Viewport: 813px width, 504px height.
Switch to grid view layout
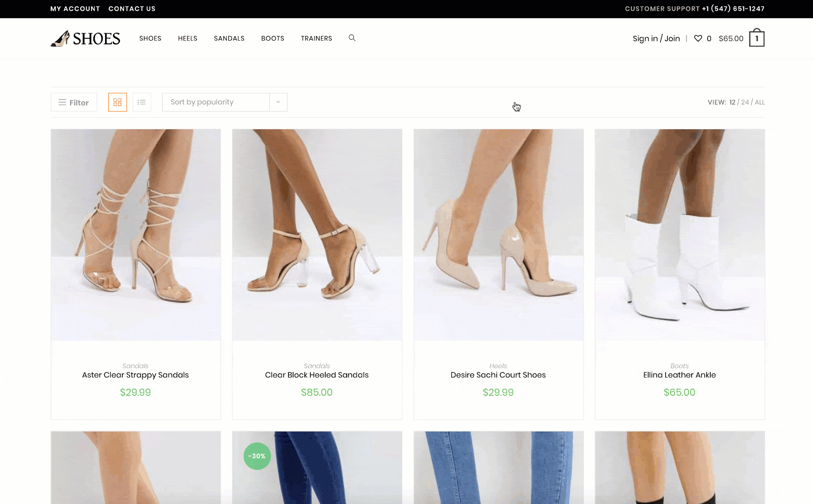click(118, 102)
